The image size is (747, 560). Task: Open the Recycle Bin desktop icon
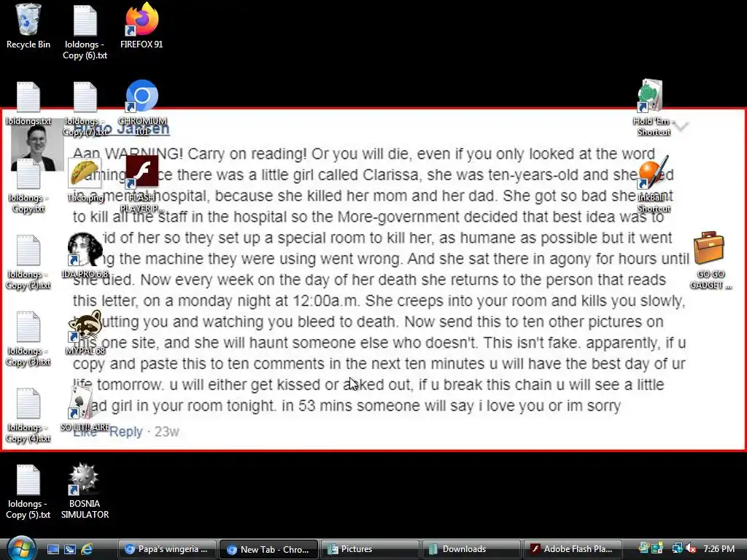(x=28, y=26)
